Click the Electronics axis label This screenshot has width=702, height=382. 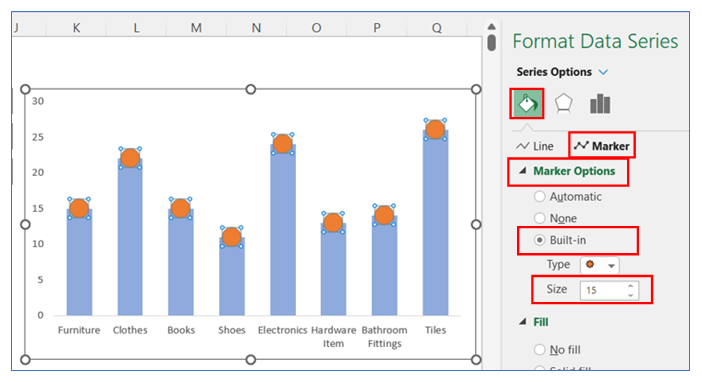pyautogui.click(x=283, y=330)
